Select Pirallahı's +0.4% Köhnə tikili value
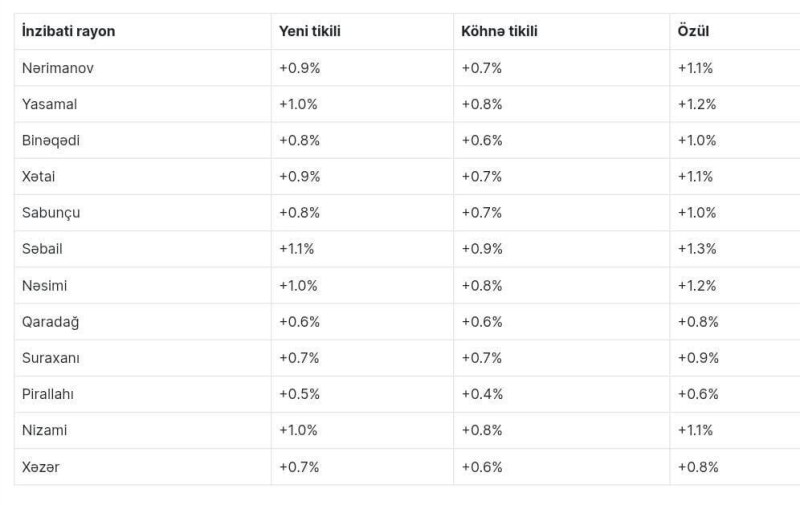 [x=482, y=394]
